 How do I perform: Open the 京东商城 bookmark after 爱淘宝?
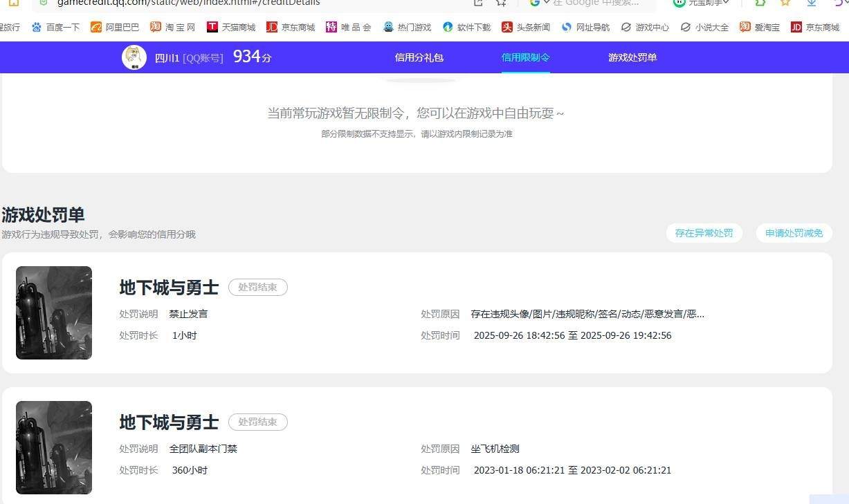click(x=815, y=28)
